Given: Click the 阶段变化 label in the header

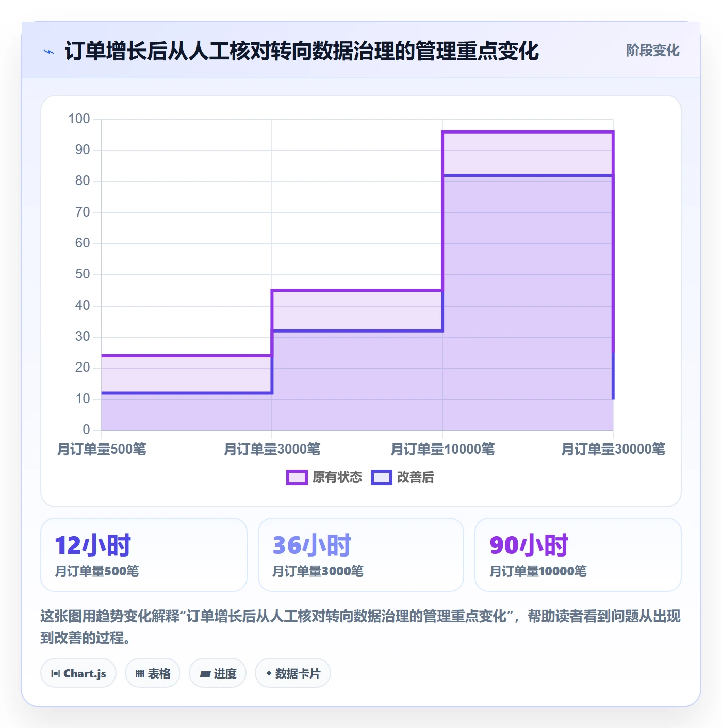Looking at the screenshot, I should point(652,51).
